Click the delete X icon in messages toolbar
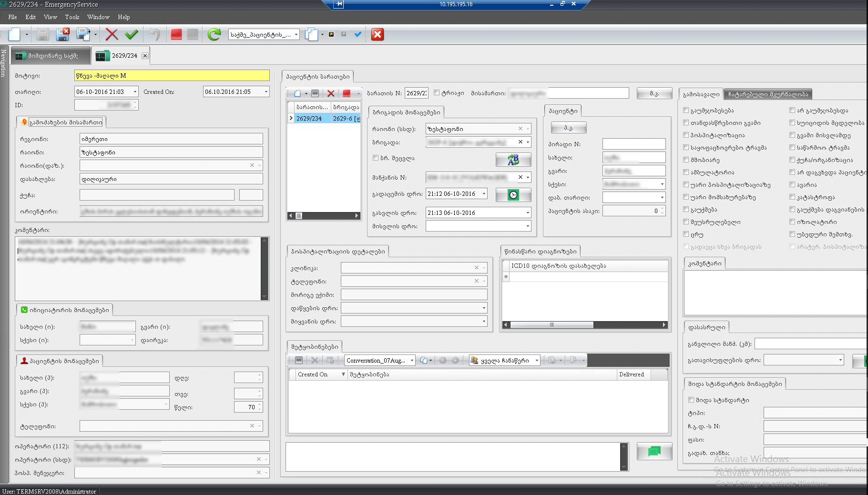The image size is (868, 495). tap(315, 361)
